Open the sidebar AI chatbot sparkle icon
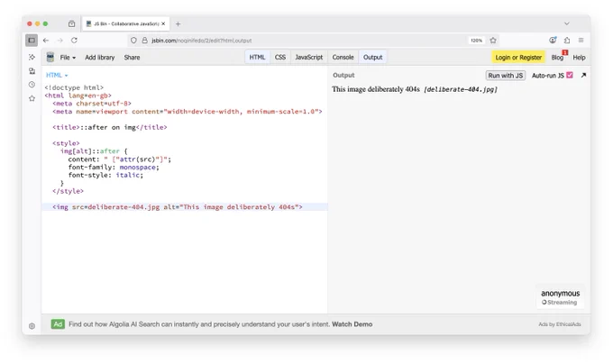Image resolution: width=613 pixels, height=364 pixels. tap(32, 57)
